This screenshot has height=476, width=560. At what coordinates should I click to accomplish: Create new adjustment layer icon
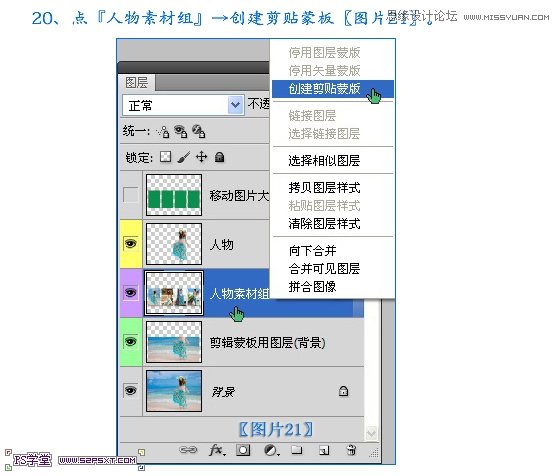point(271,450)
